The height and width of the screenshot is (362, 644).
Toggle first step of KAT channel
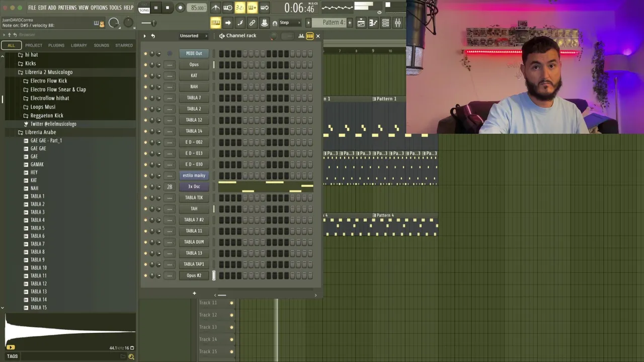tap(221, 75)
